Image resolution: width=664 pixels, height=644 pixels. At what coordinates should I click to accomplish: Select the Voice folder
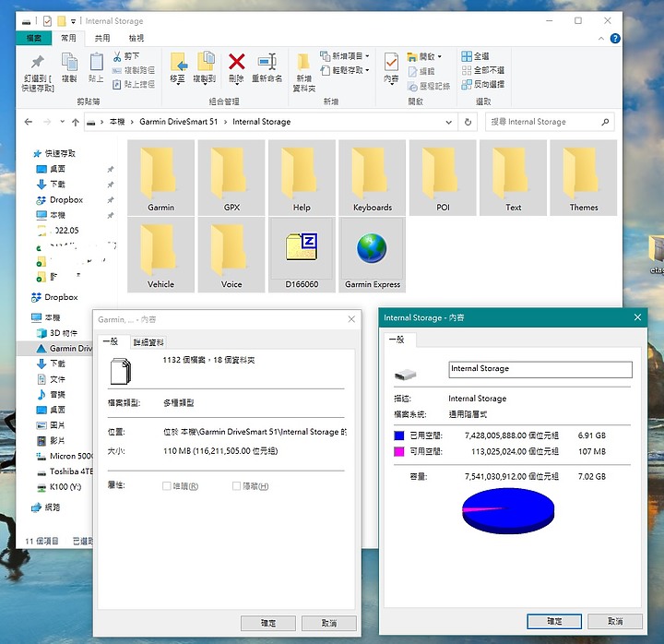(231, 255)
